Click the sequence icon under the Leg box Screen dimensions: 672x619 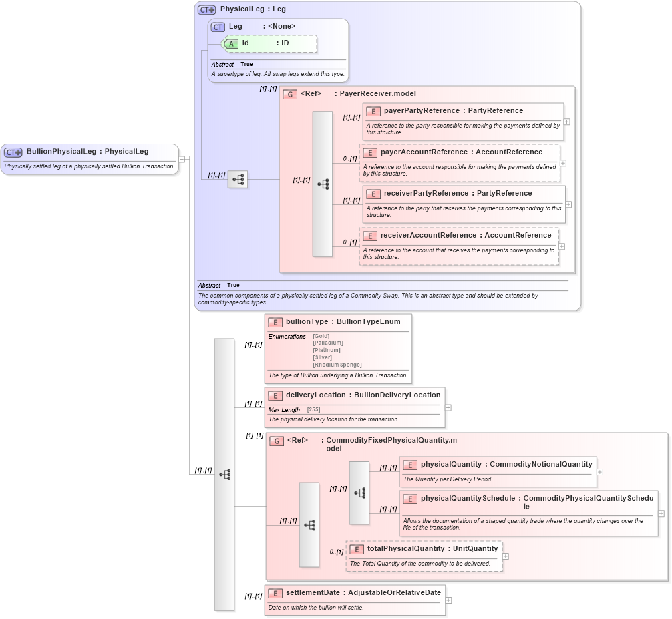238,179
